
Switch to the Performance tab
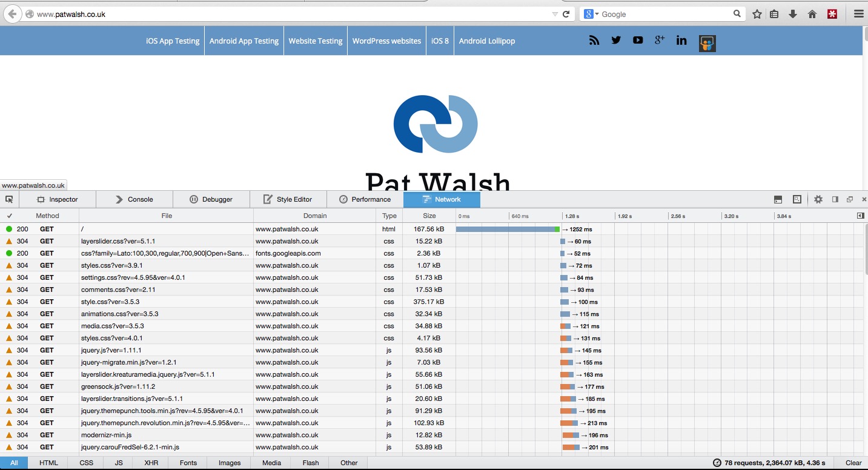pyautogui.click(x=365, y=199)
